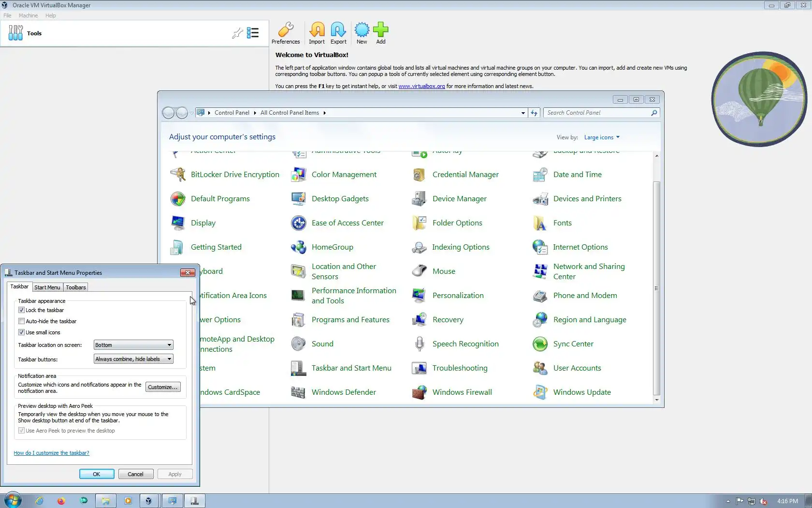812x508 pixels.
Task: Click the muted volume tray icon
Action: tap(764, 501)
